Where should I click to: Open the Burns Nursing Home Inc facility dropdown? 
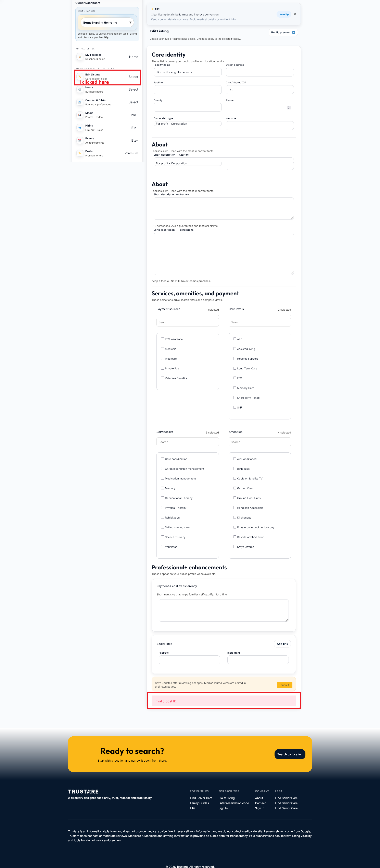click(107, 23)
